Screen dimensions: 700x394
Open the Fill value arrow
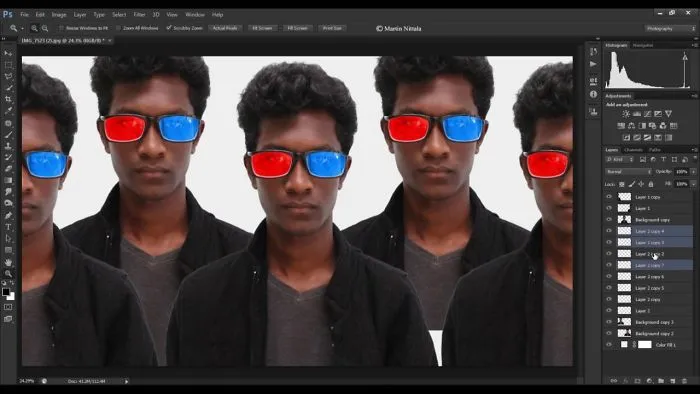click(x=693, y=184)
